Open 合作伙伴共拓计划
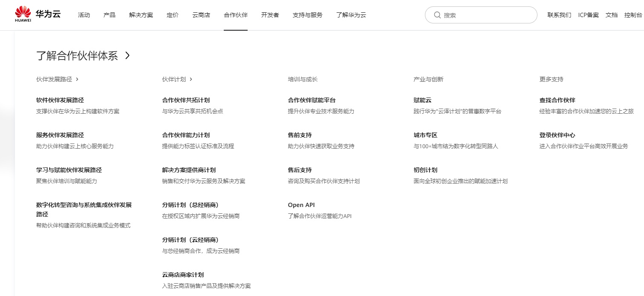Viewport: 644px width, 296px height. point(186,100)
